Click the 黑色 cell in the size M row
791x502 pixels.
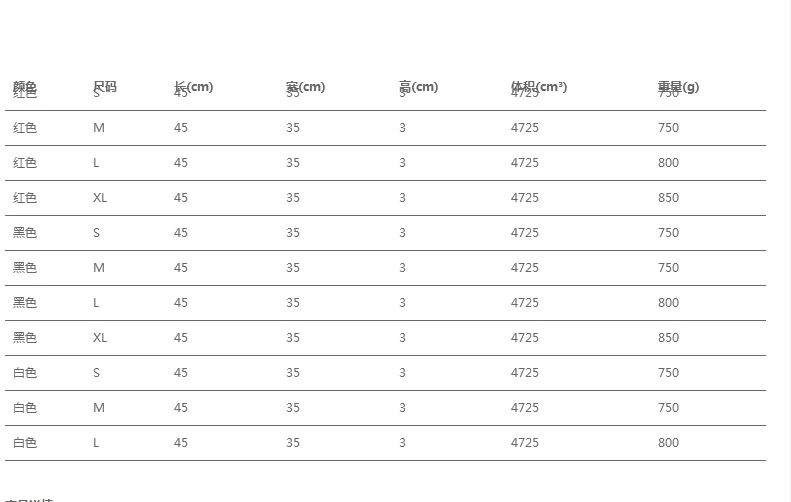tap(25, 268)
